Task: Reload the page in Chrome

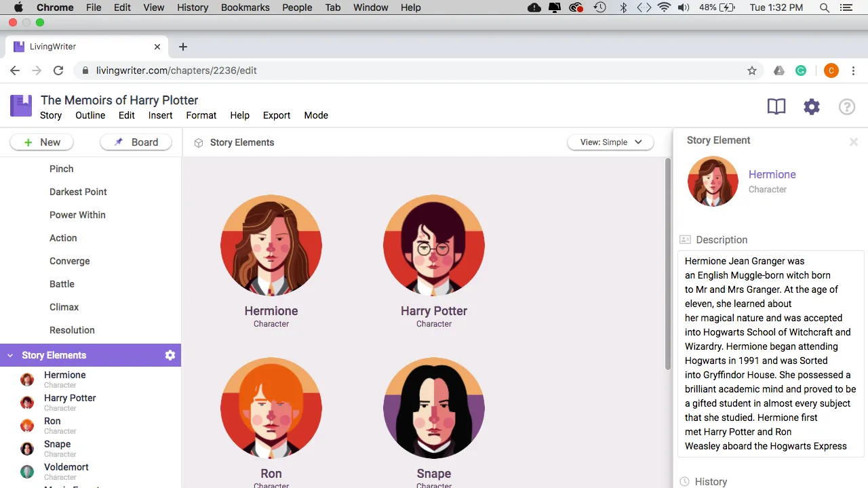Action: (x=58, y=70)
